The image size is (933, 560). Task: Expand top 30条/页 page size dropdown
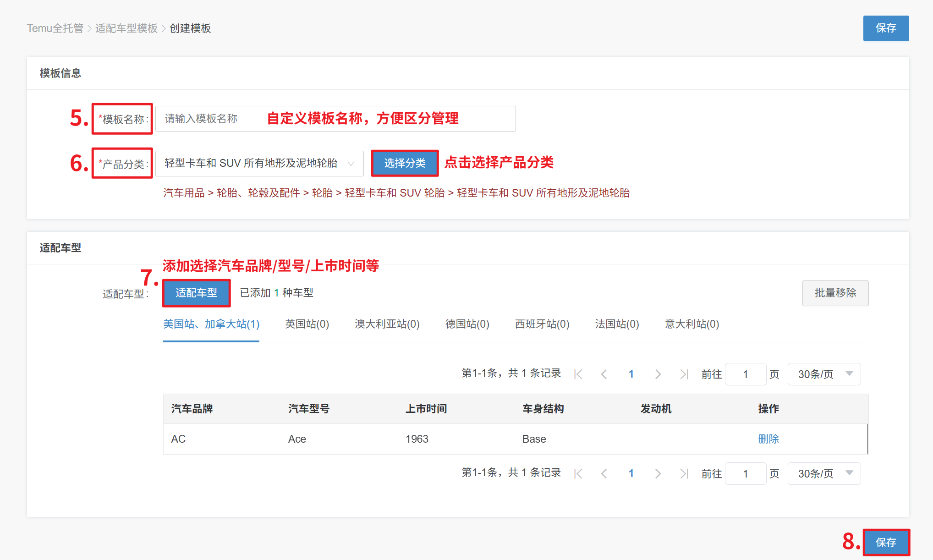[824, 374]
